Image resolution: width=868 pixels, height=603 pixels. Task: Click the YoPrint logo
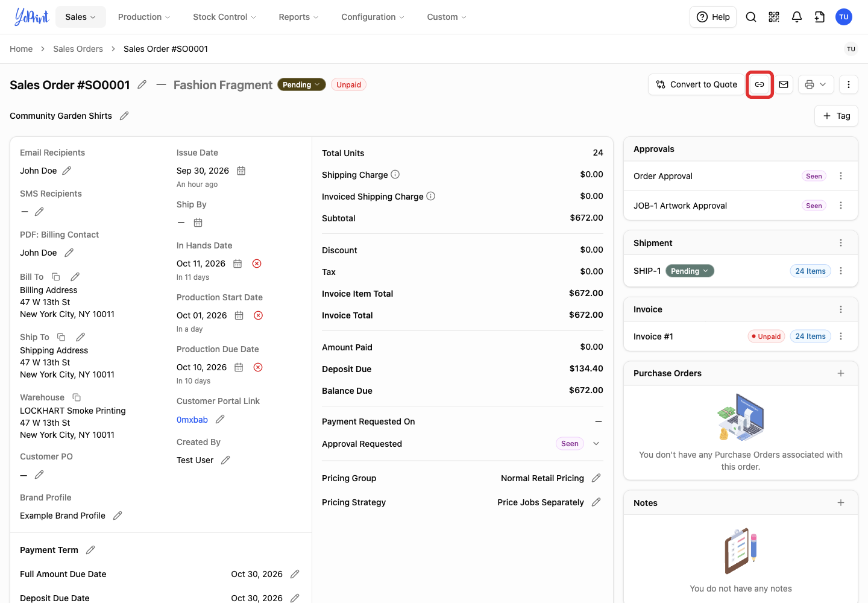click(x=31, y=17)
